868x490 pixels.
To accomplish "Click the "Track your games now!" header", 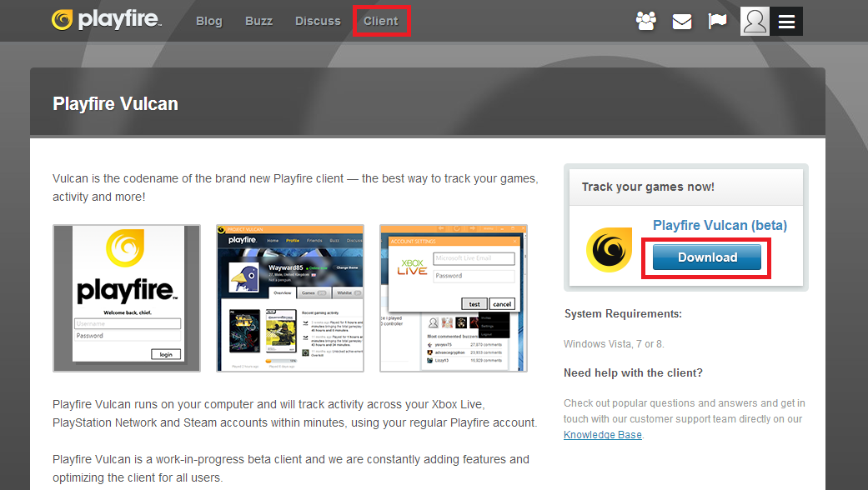I will [648, 187].
